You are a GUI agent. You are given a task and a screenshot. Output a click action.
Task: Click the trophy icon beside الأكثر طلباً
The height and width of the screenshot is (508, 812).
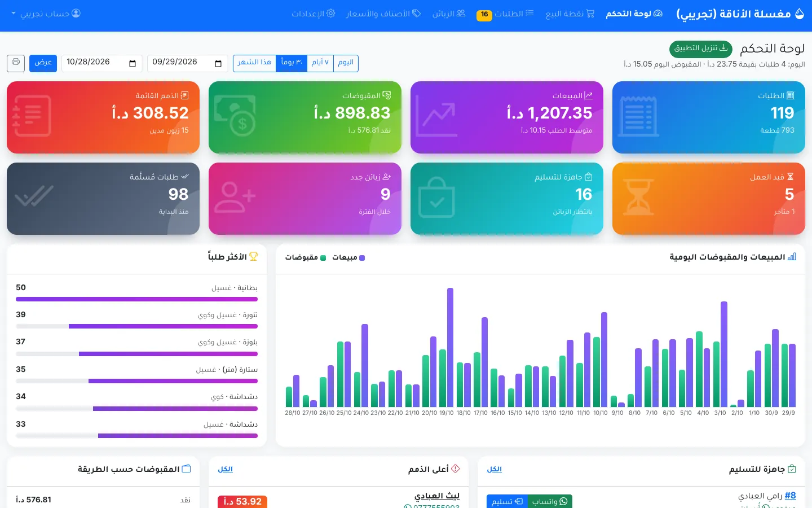coord(254,257)
